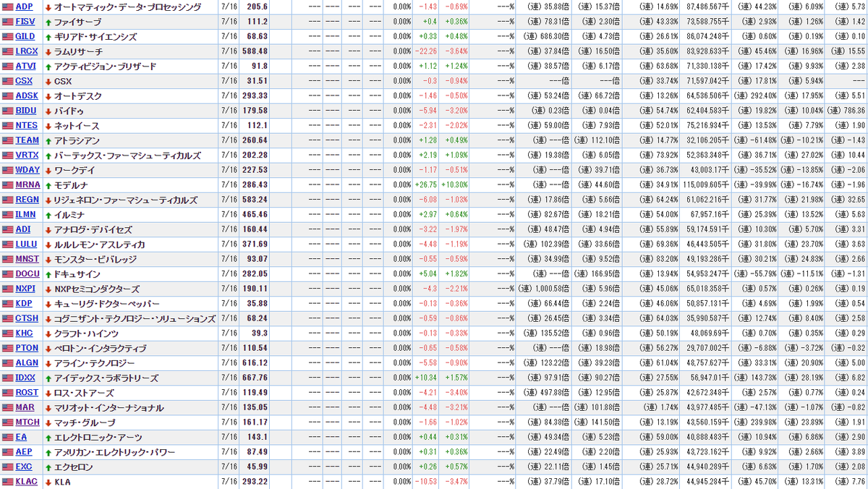Follow the LRCX ticker link
This screenshot has width=868, height=489.
27,51
